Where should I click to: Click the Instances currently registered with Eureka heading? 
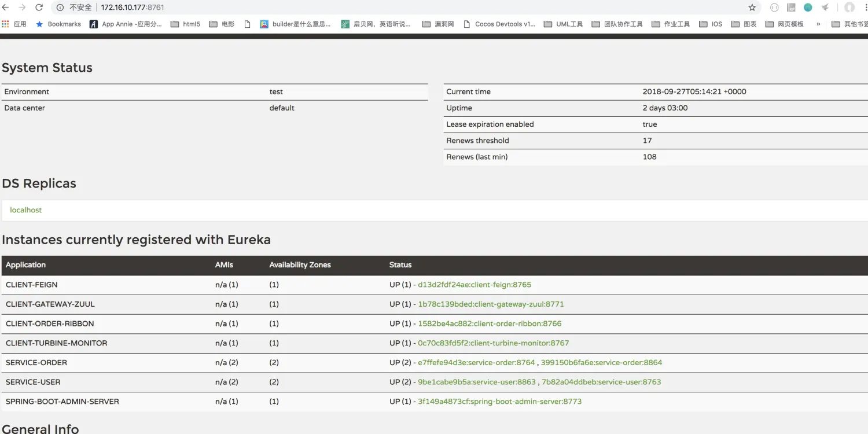coord(136,240)
